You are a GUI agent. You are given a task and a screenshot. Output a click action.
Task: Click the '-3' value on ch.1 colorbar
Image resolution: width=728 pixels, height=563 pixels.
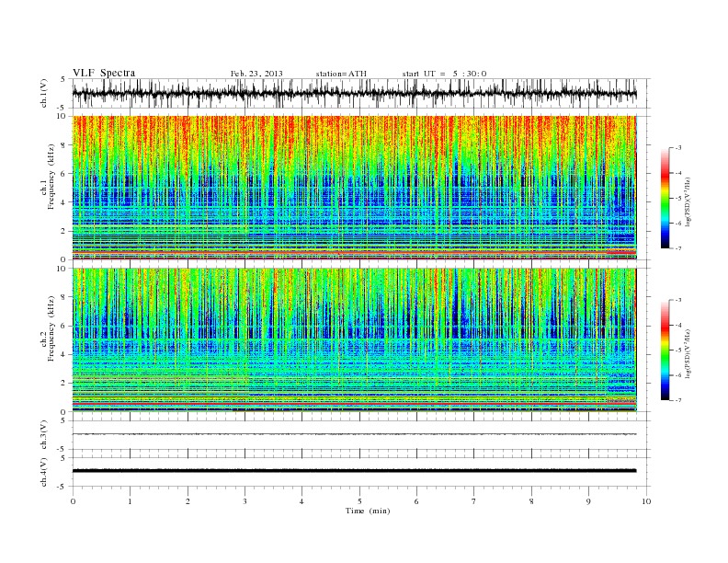click(678, 148)
